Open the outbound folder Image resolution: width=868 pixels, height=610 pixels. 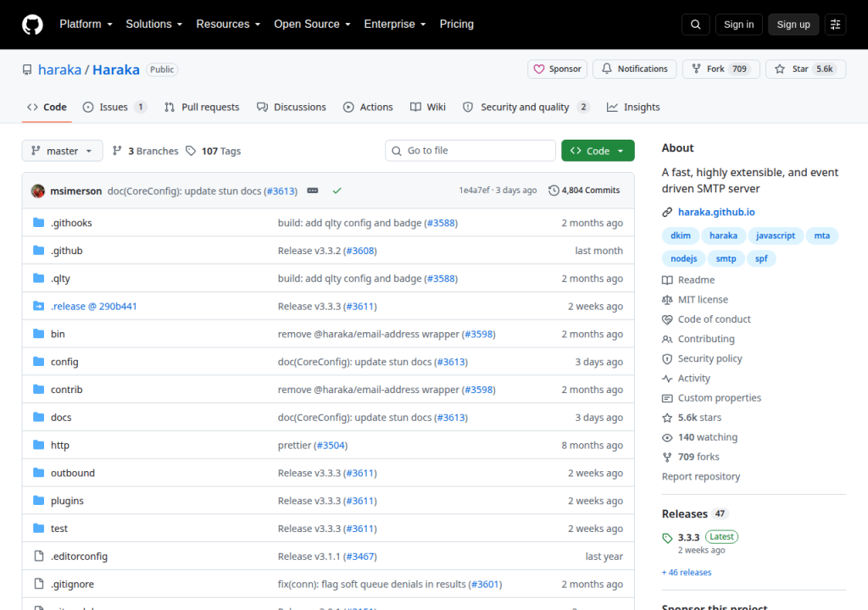point(73,473)
